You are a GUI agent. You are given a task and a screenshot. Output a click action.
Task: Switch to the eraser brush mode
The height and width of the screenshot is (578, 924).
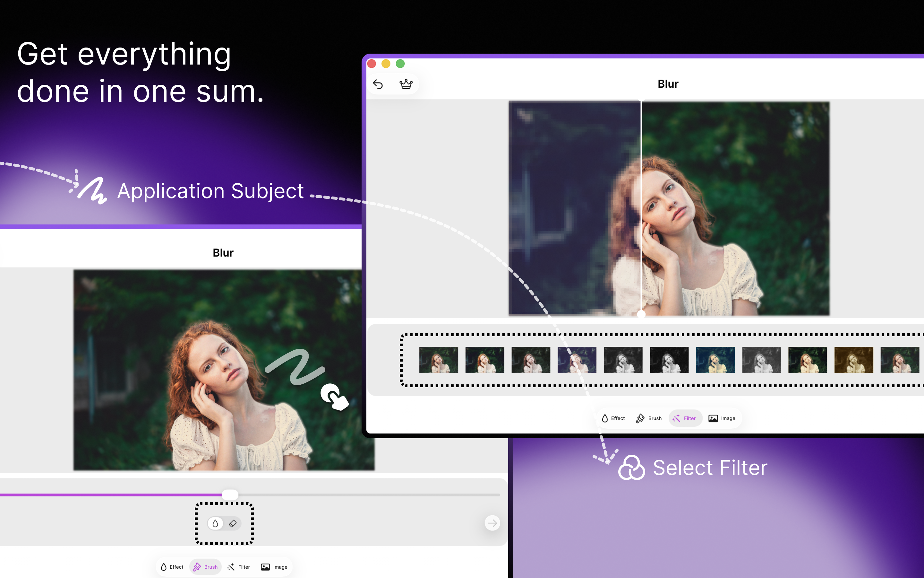[x=233, y=523]
